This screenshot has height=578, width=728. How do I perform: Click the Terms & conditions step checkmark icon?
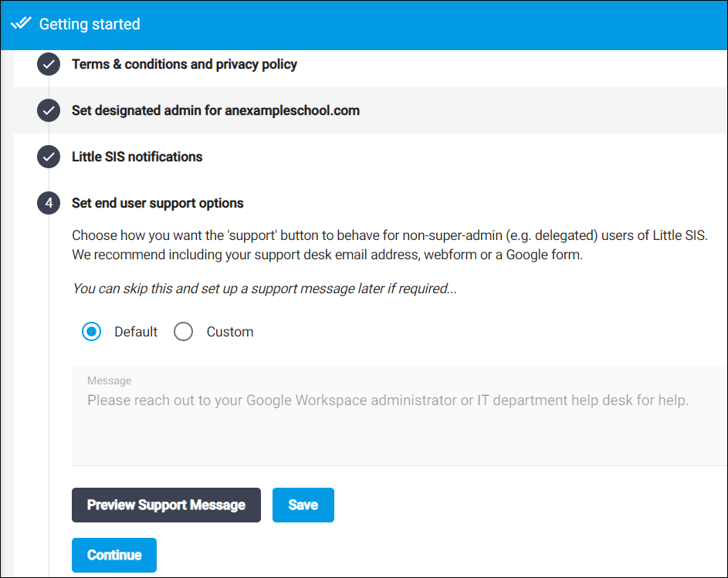(49, 64)
